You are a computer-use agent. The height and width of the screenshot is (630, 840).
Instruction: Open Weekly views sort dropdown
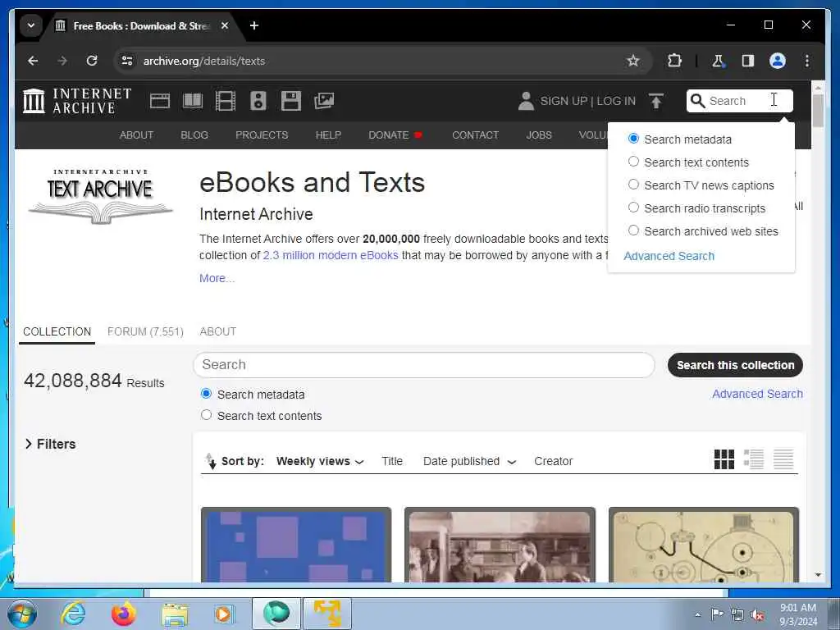320,461
